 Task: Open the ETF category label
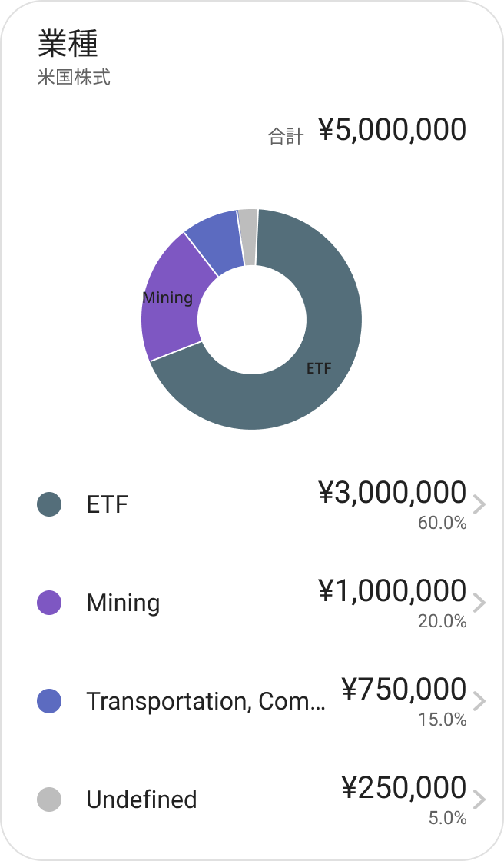tap(108, 505)
